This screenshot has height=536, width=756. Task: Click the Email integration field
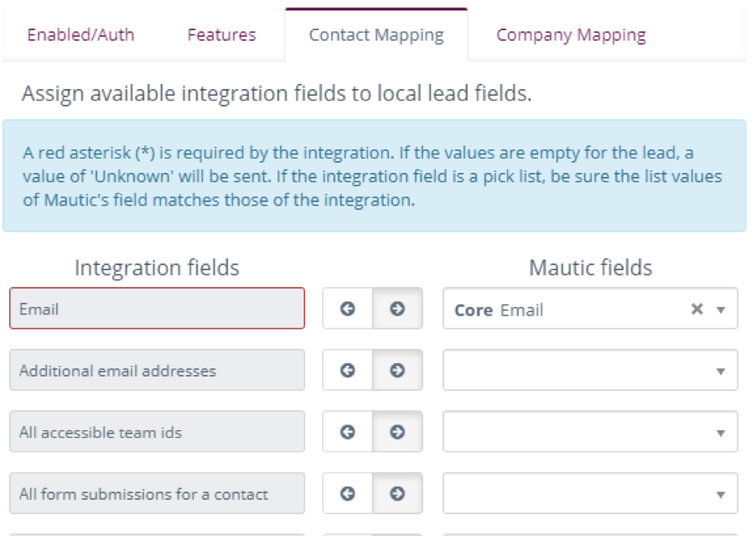click(158, 309)
